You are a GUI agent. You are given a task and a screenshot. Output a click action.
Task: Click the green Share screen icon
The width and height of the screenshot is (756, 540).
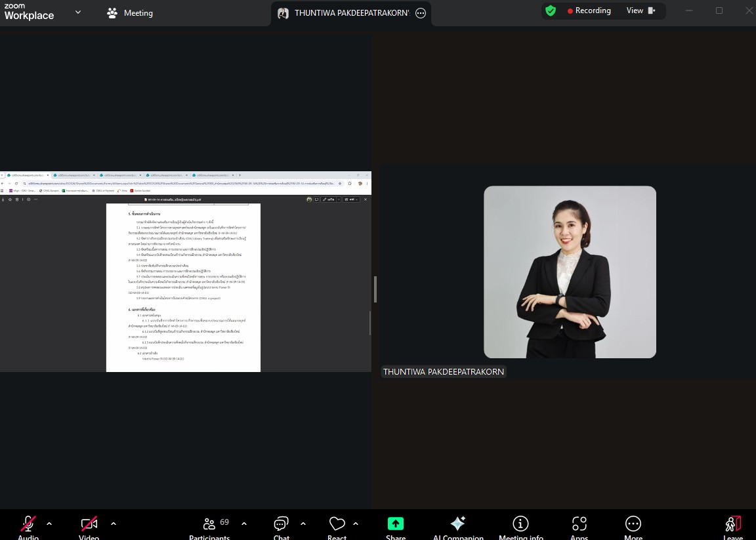pyautogui.click(x=395, y=524)
